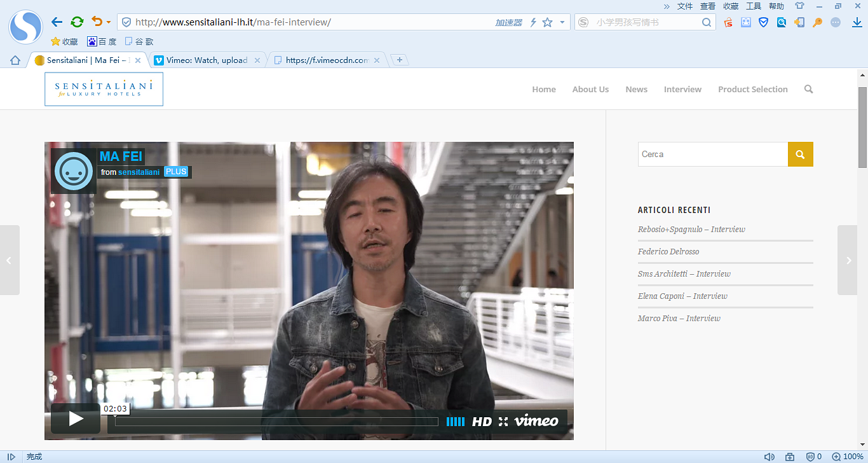Open the News navigation link

coord(636,90)
